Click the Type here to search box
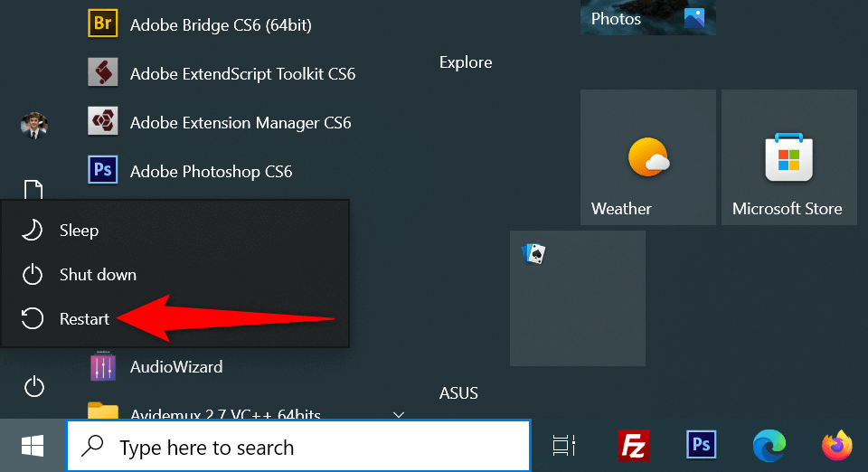Viewport: 868px width, 472px height. [298, 447]
